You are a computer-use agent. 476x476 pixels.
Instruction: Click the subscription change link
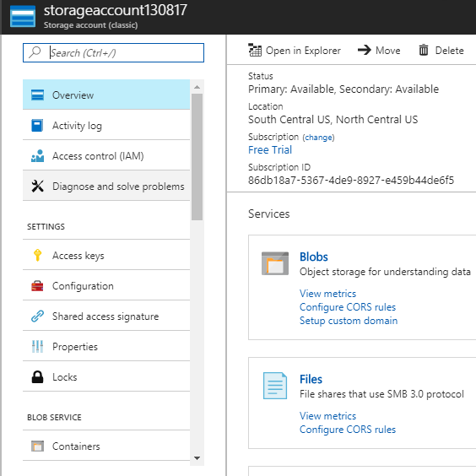318,138
